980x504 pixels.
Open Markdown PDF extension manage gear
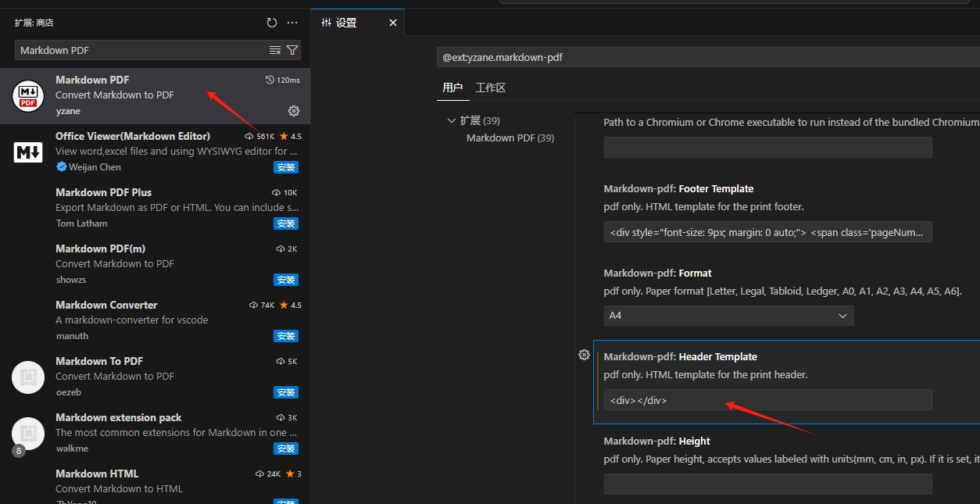pos(294,111)
